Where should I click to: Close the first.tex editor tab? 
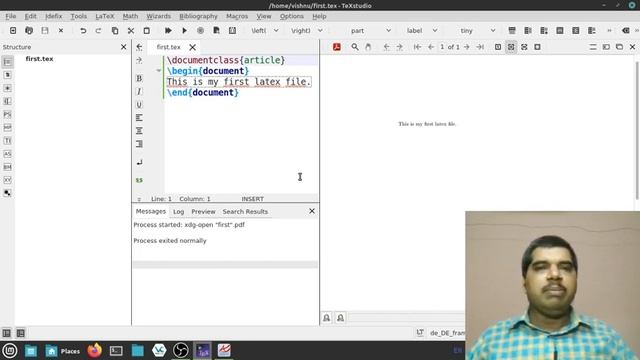pos(192,47)
